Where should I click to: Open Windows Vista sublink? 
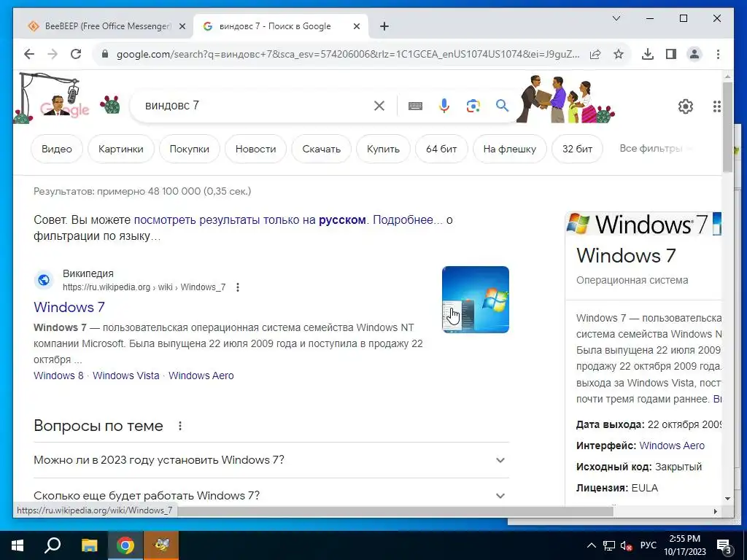126,376
